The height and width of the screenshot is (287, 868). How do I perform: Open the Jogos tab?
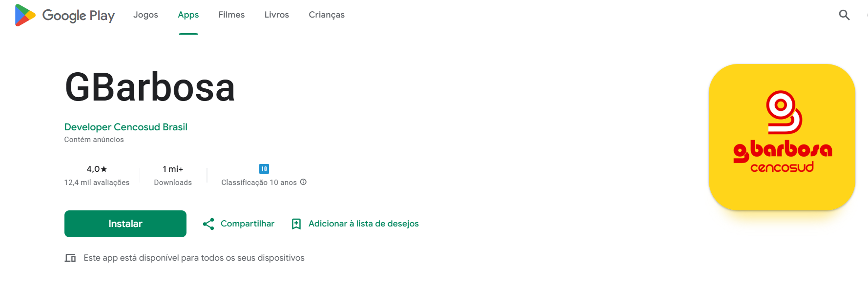(x=145, y=15)
